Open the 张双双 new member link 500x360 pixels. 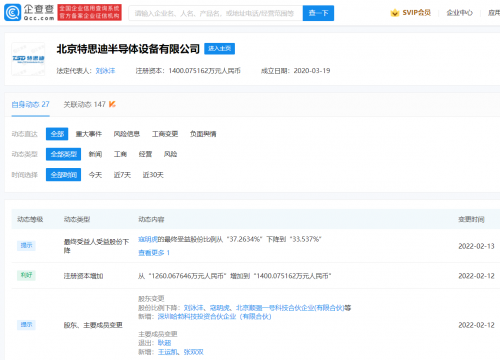click(x=194, y=352)
